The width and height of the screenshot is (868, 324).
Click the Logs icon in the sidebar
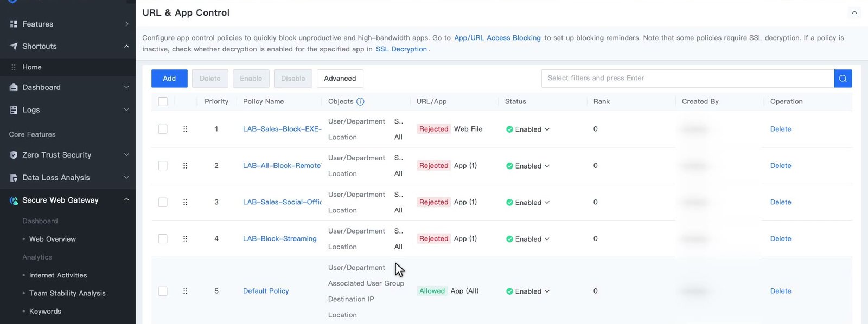coord(14,110)
